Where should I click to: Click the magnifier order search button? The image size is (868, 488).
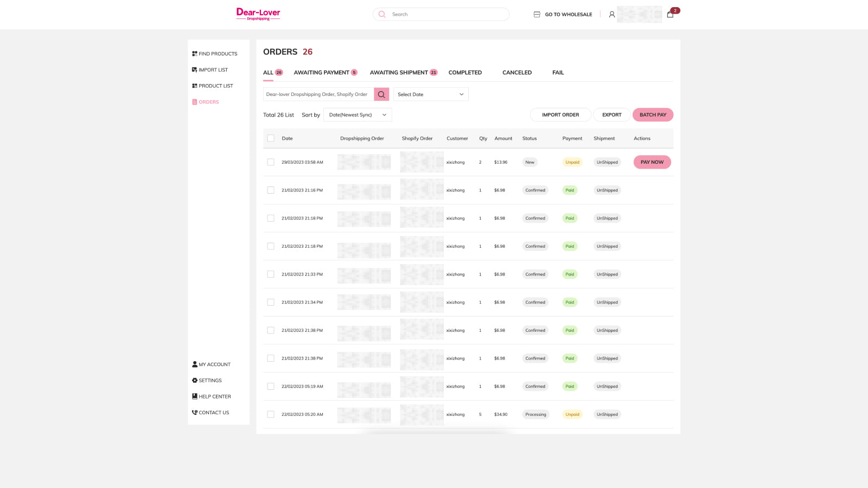click(x=381, y=94)
